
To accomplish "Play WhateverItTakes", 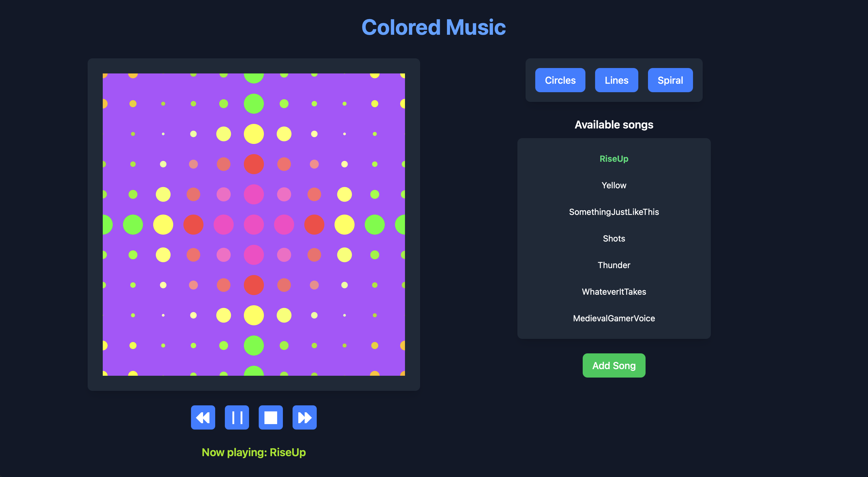I will (614, 292).
